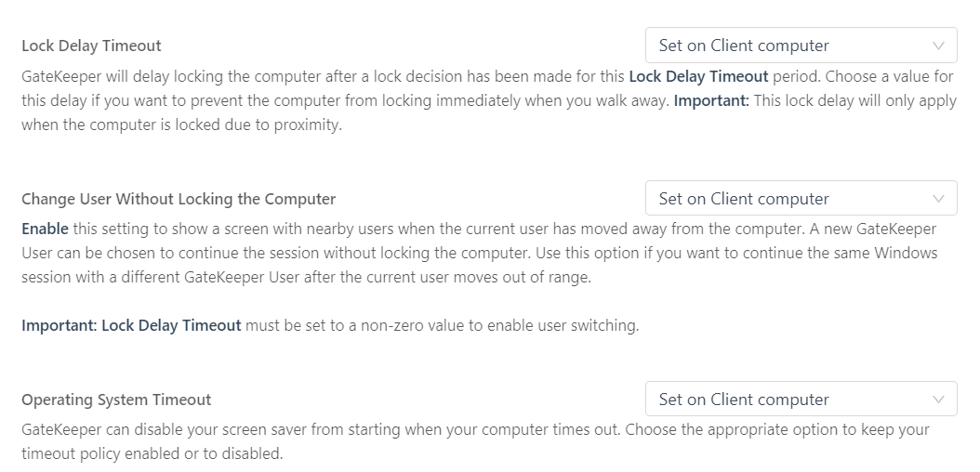Viewport: 980px width, 472px height.
Task: Click the Operating System Timeout setting heading
Action: (116, 400)
